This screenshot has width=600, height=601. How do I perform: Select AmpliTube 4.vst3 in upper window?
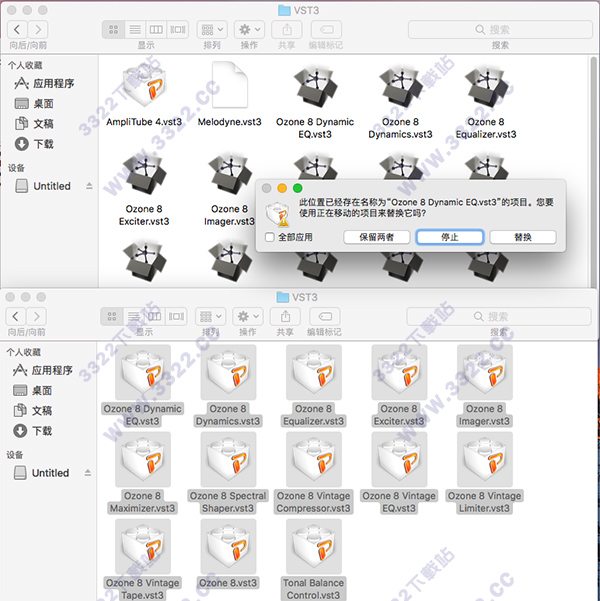tap(144, 85)
